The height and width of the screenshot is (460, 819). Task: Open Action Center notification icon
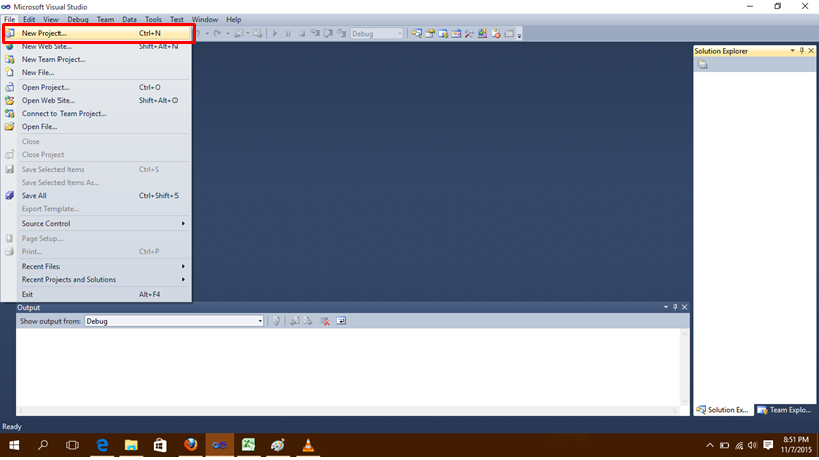tap(768, 445)
